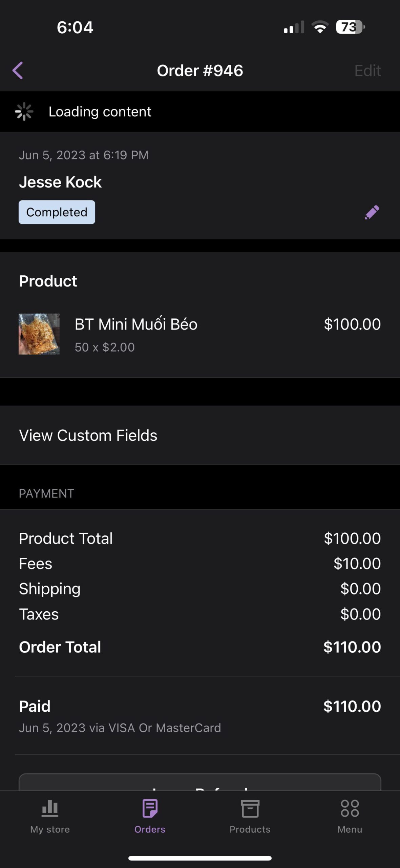Tap the Products box icon

[x=250, y=809]
